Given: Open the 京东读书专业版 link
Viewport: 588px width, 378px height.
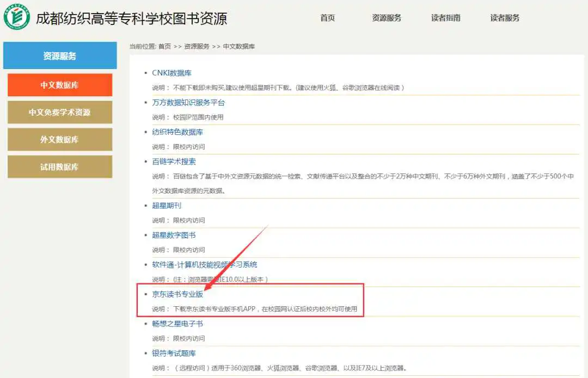Looking at the screenshot, I should (x=177, y=294).
